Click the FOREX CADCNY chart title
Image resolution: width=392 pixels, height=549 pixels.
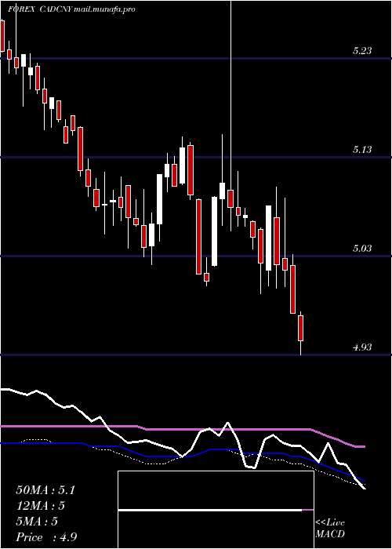coord(71,9)
